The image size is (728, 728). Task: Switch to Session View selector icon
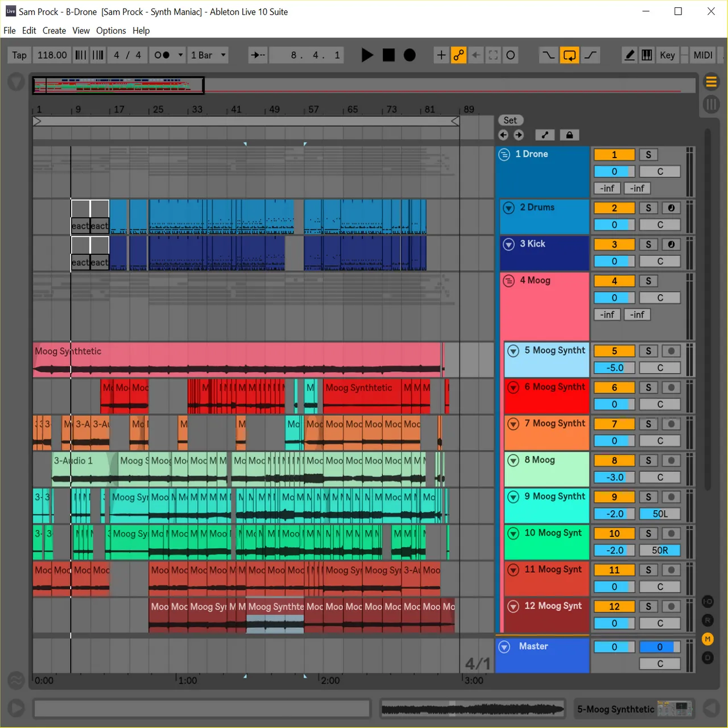711,105
